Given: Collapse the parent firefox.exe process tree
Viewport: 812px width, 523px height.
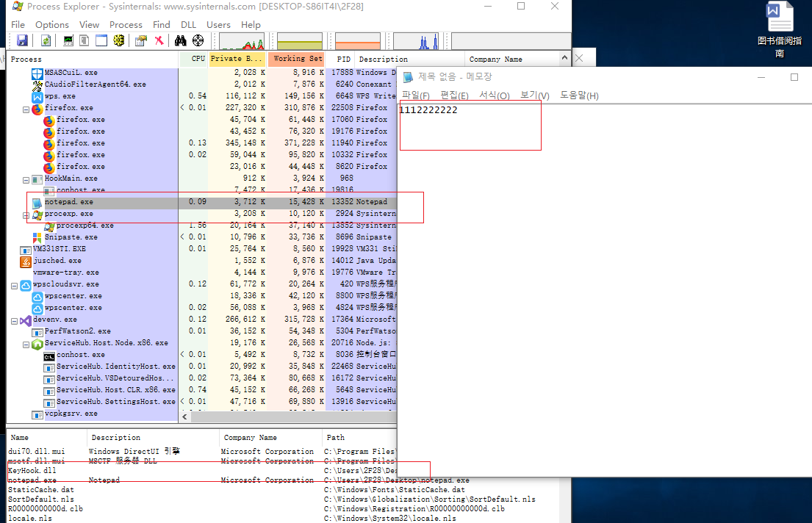Looking at the screenshot, I should click(26, 109).
